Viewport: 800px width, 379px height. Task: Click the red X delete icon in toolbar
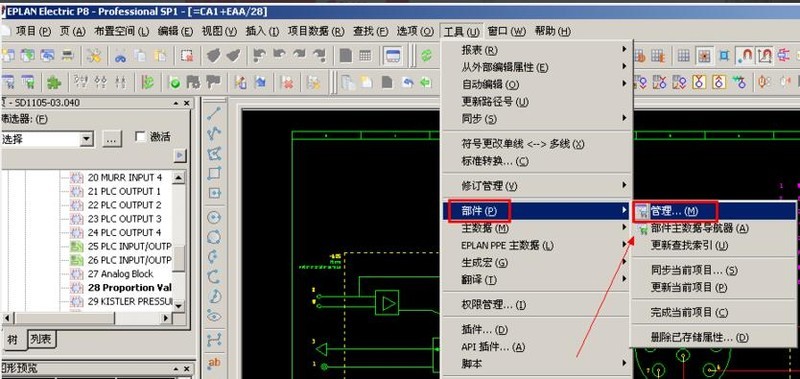tap(287, 82)
